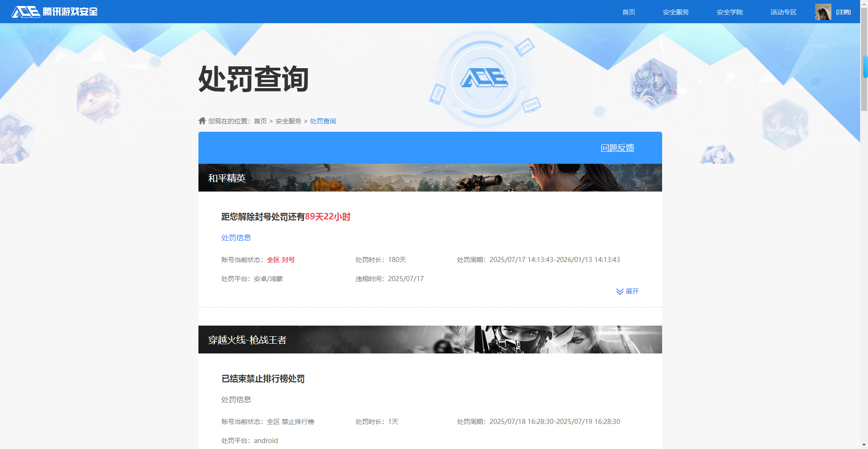Open the 安全服务 navigation menu

676,12
